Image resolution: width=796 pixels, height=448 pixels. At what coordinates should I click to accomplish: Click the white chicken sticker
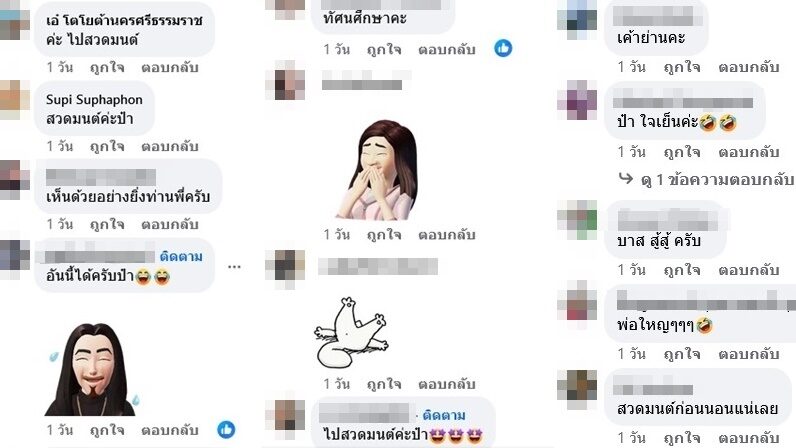pos(351,333)
